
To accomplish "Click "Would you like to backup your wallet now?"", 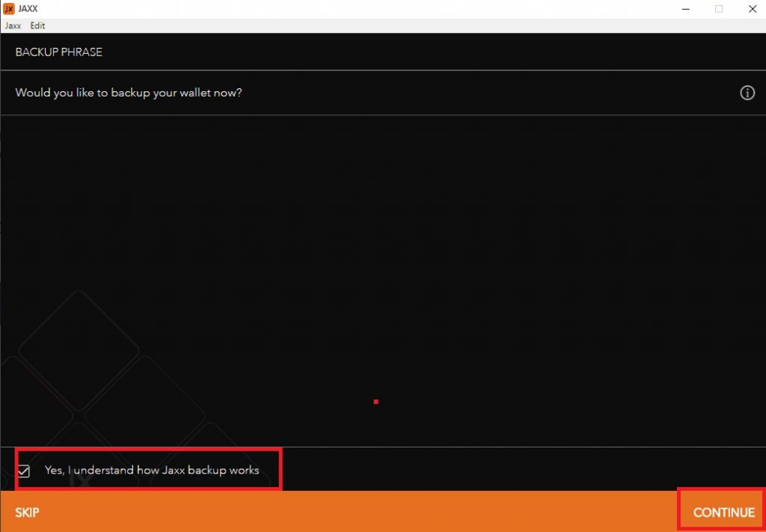I will pyautogui.click(x=129, y=93).
